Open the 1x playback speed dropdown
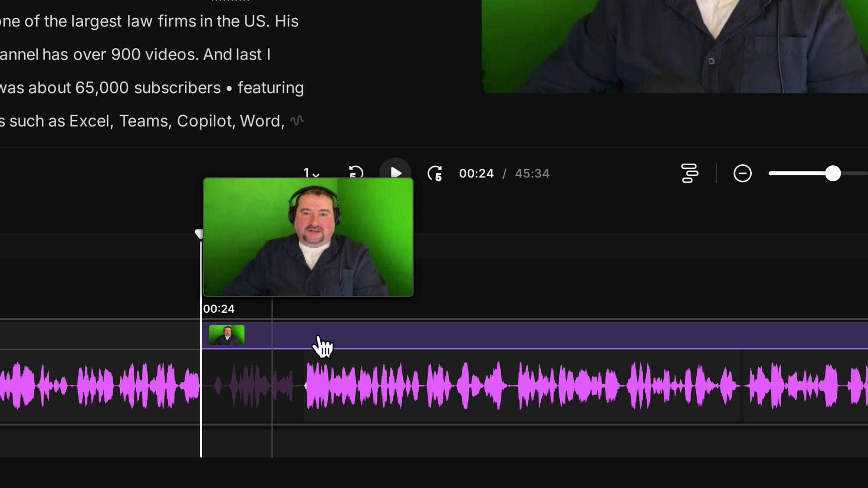This screenshot has height=488, width=868. pos(311,173)
